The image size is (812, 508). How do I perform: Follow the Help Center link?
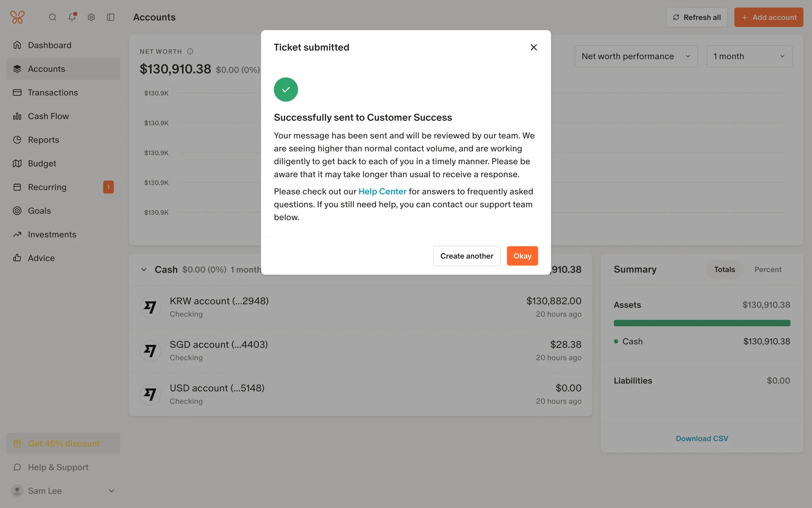[x=382, y=192]
